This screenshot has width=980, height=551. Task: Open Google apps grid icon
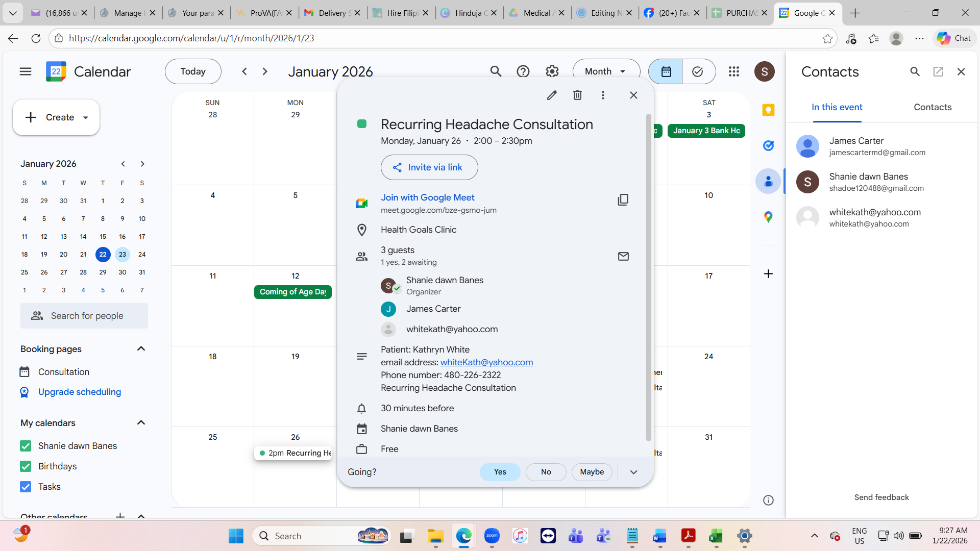734,71
